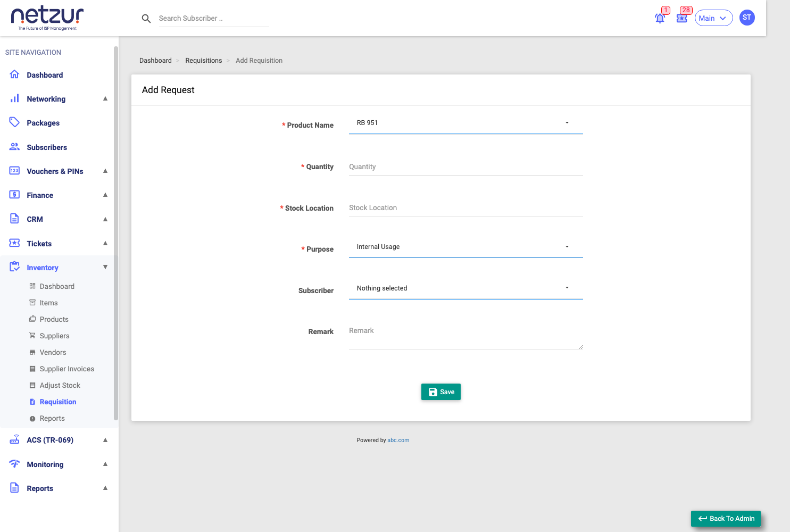Expand the Vouchers & PINs arrow

pos(105,171)
